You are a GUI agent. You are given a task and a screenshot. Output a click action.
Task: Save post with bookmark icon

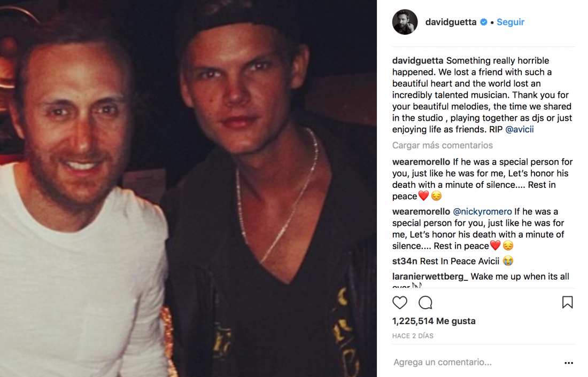pos(567,302)
